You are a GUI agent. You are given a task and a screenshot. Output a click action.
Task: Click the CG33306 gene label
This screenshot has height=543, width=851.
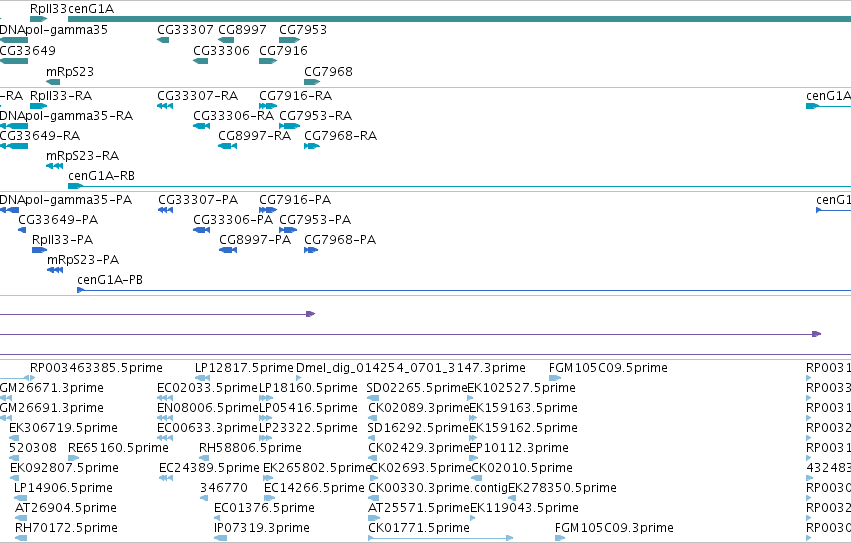pyautogui.click(x=221, y=50)
